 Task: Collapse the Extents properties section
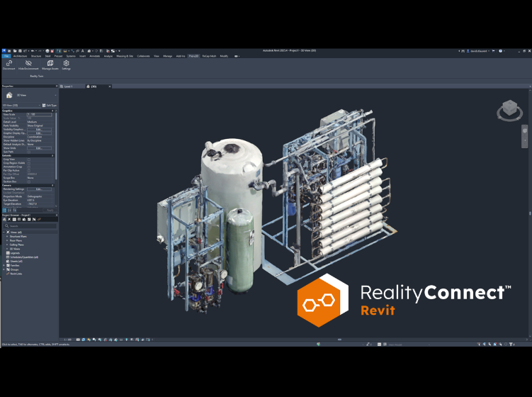click(52, 155)
